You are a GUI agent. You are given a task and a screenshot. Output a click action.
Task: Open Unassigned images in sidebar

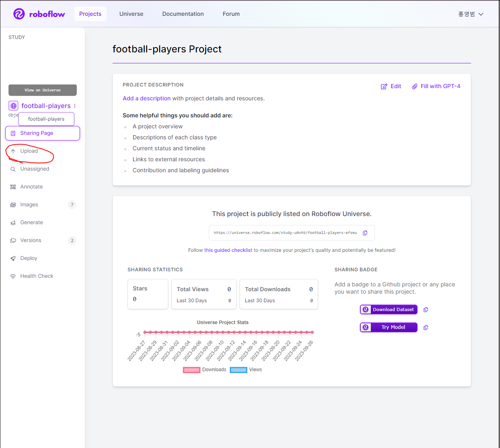click(x=35, y=169)
